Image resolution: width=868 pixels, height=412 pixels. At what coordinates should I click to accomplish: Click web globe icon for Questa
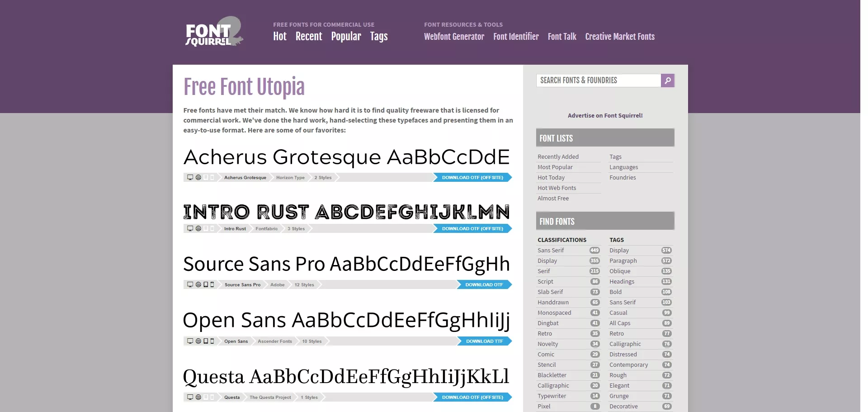pos(198,397)
